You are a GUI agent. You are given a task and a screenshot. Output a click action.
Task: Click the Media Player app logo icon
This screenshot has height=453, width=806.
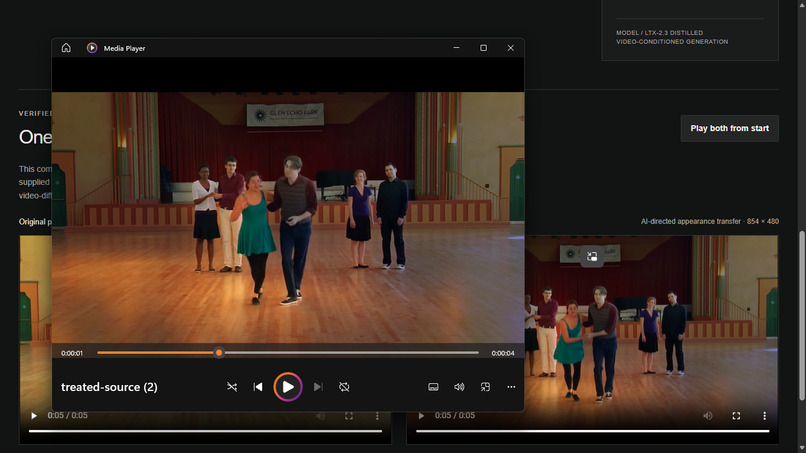(92, 48)
